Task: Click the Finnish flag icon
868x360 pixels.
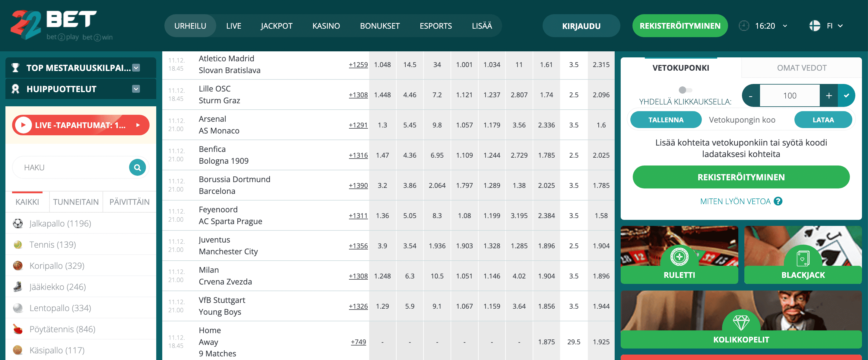Action: (x=814, y=26)
